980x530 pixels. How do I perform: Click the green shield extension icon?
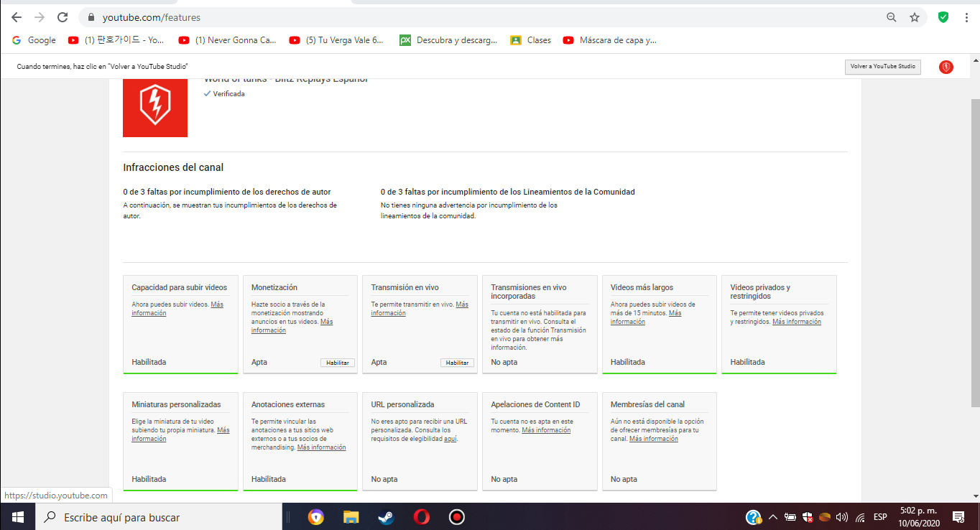[x=943, y=17]
